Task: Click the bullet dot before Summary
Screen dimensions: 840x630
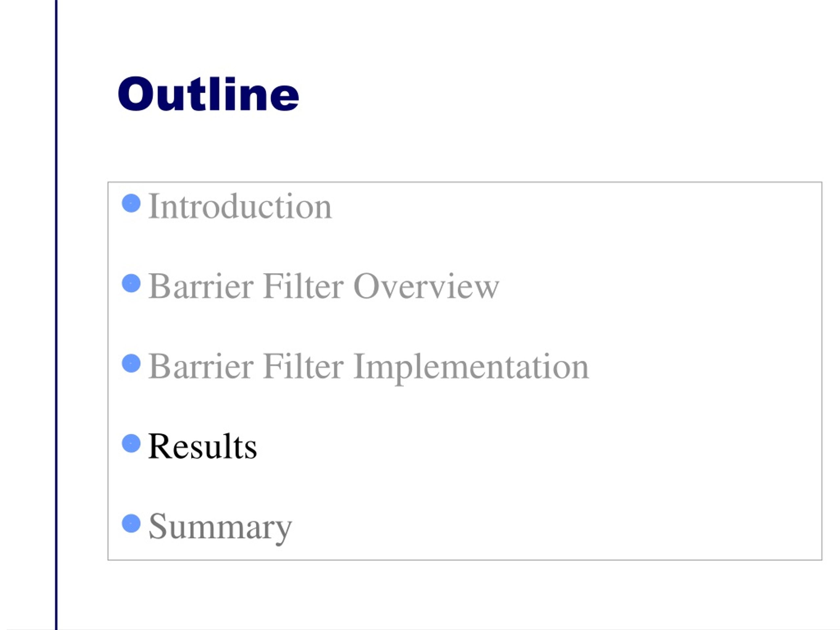Action: click(x=131, y=524)
